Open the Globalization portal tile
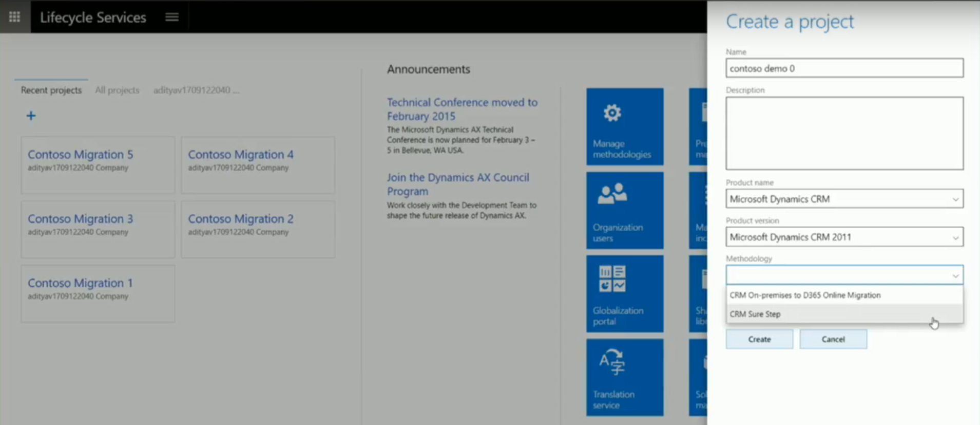 625,293
